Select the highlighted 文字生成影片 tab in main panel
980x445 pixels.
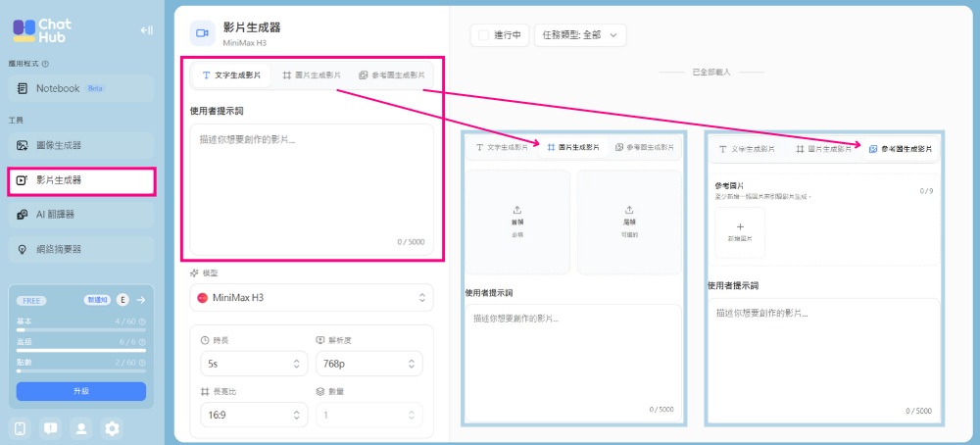(231, 75)
